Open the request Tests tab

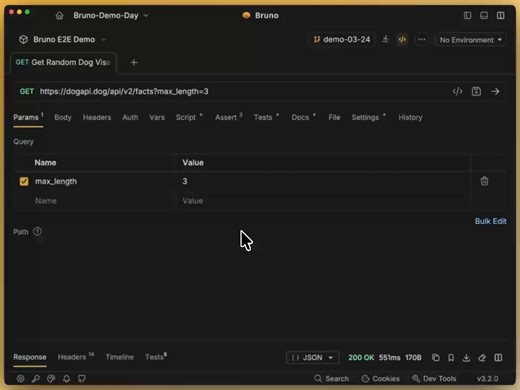tap(266, 117)
